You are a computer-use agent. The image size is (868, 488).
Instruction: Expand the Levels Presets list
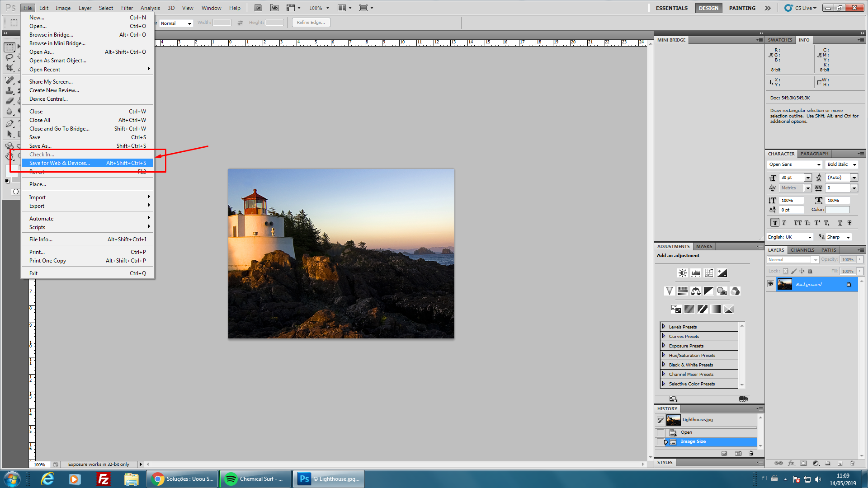[664, 327]
